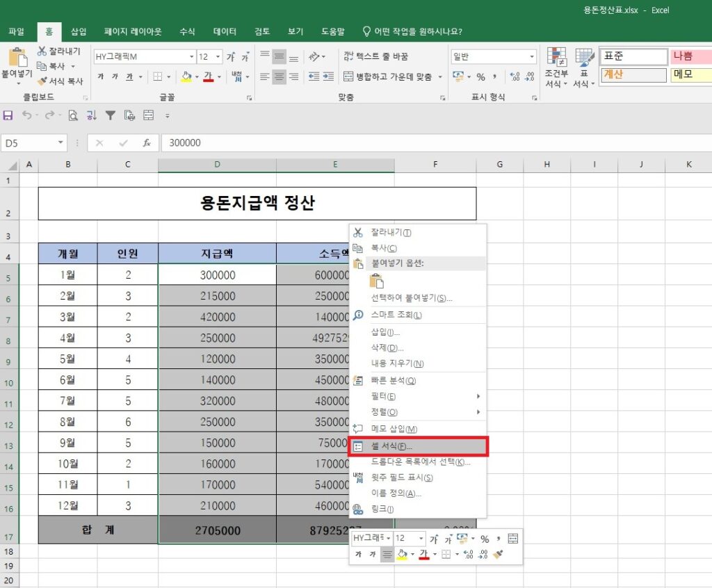Open the ribbon font name dropdown HY그래픽M
This screenshot has width=712, height=588.
192,57
